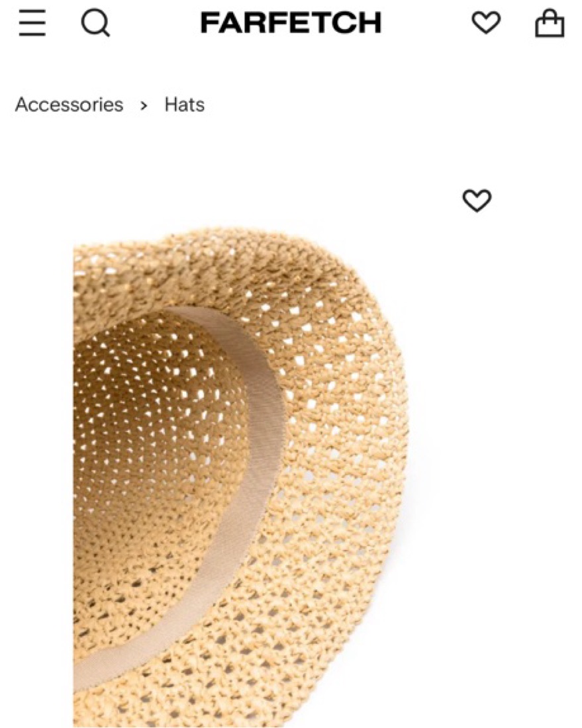582x728 pixels.
Task: Show the site menu with three-line icon
Action: click(x=32, y=23)
